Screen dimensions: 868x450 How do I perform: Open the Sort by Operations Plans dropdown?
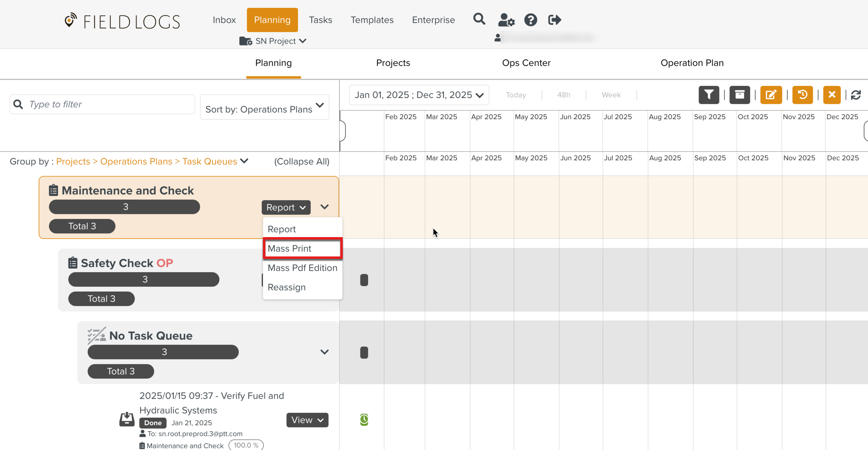pos(265,107)
